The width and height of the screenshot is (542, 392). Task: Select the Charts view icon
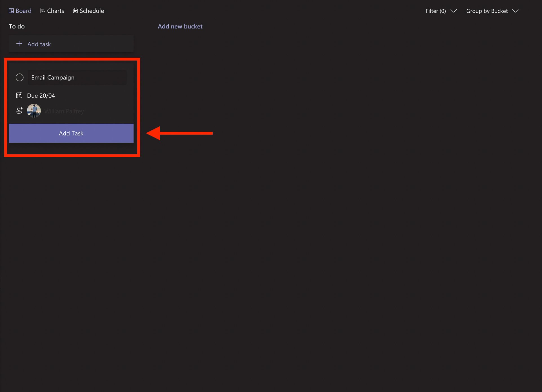[x=42, y=10]
